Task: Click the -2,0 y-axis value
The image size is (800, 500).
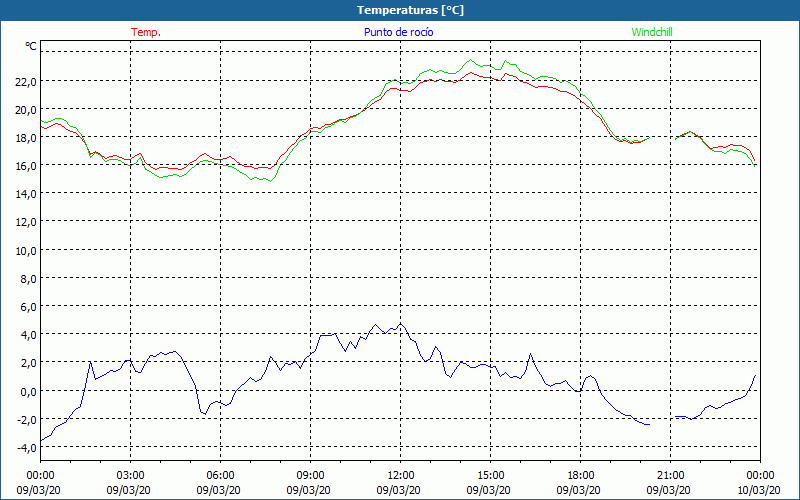Action: pos(26,419)
